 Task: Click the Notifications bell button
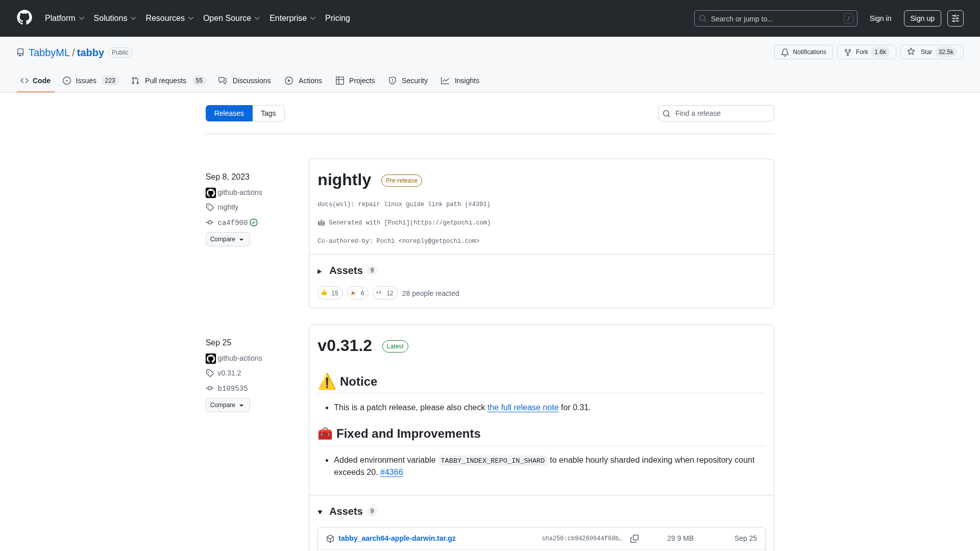[x=803, y=52]
